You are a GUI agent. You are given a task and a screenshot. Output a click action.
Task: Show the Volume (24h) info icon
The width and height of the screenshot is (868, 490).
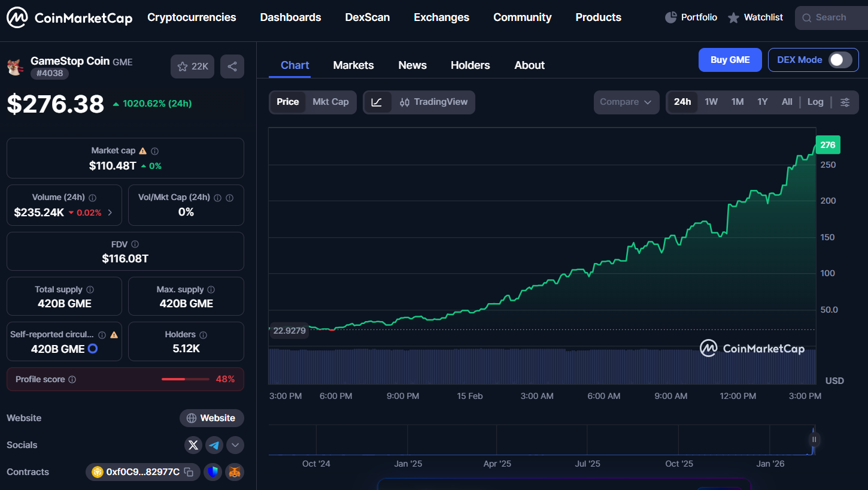pos(92,198)
